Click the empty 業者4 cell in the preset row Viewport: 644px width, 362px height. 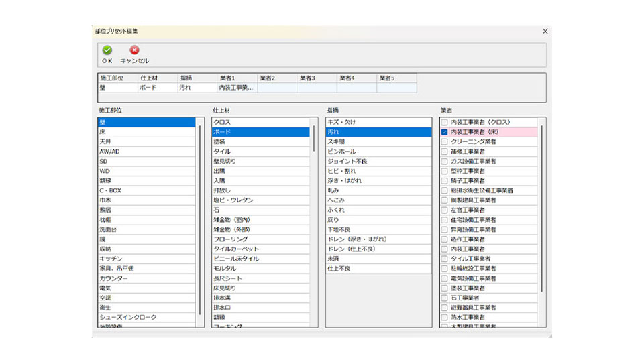pos(357,88)
